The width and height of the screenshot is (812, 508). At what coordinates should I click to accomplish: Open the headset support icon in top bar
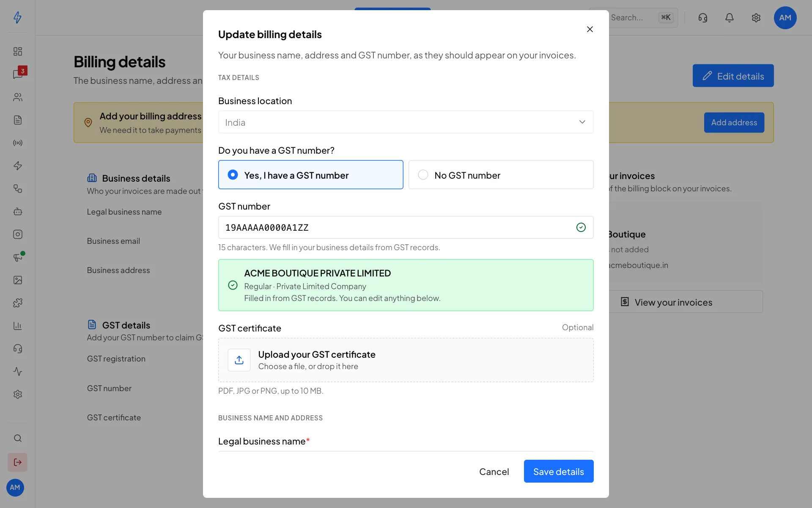click(x=703, y=17)
